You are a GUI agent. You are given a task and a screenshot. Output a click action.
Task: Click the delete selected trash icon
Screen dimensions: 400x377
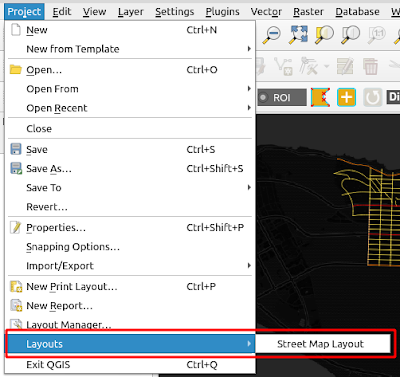[x=370, y=66]
